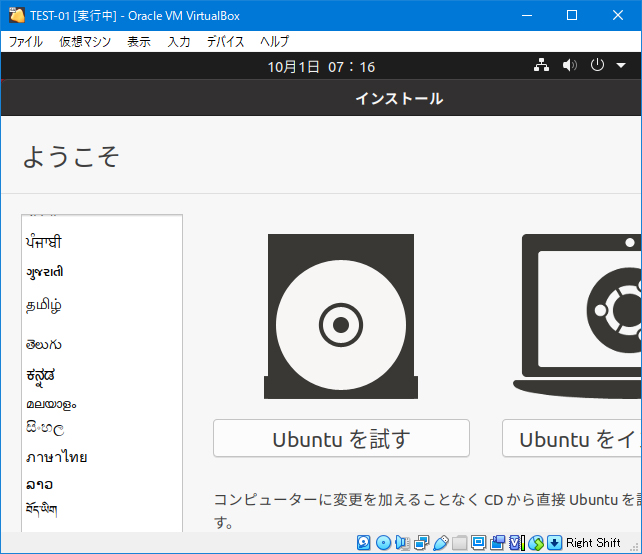Click the window resize grip
The image size is (642, 554).
(x=635, y=548)
